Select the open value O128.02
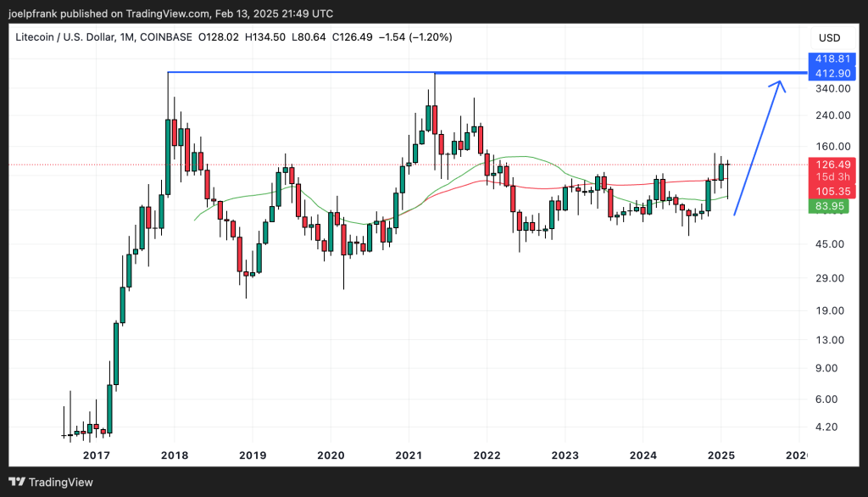 tap(219, 37)
